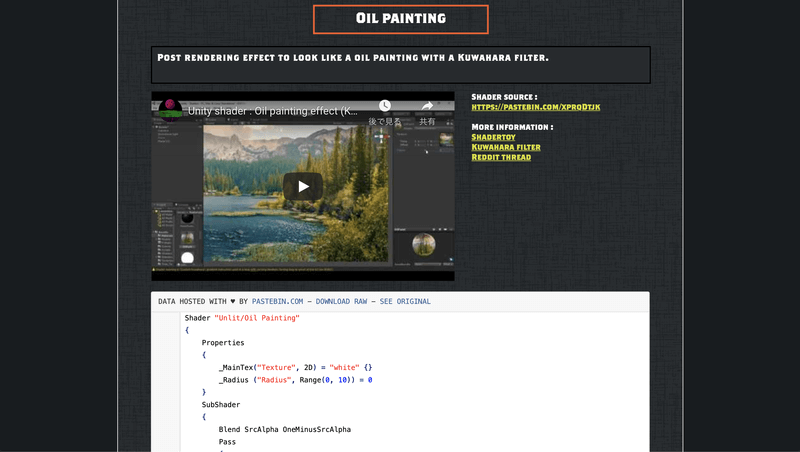Click the Shader "Unlit/Oil Painting" code line
The height and width of the screenshot is (452, 800).
[x=242, y=318]
